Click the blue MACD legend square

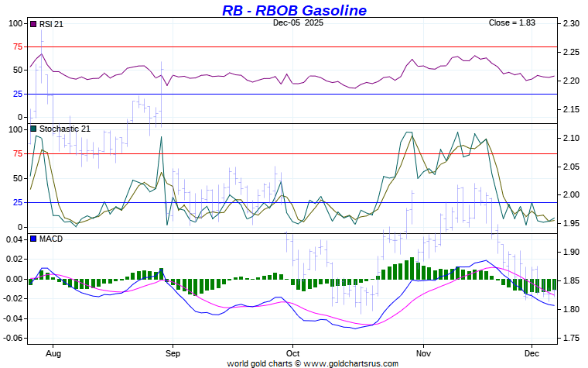pos(33,239)
